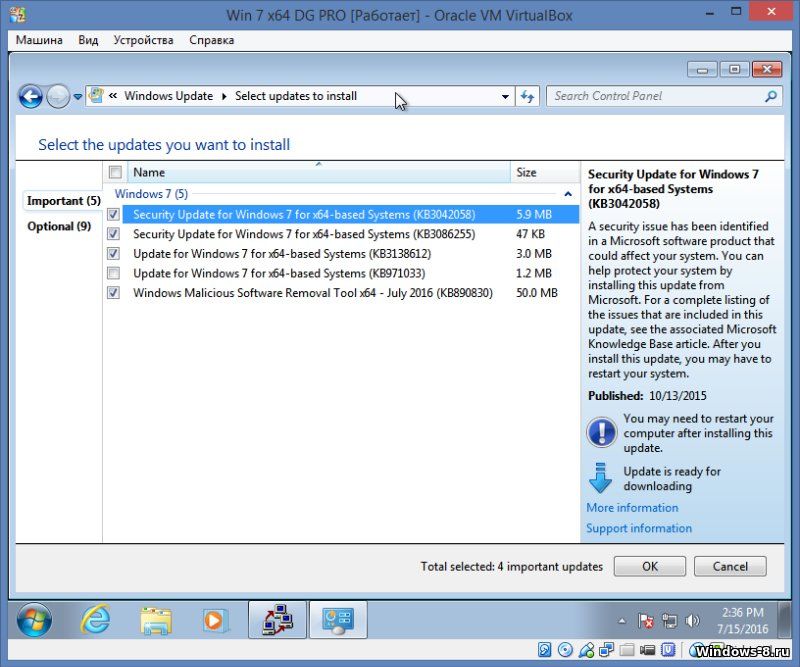The image size is (800, 667).
Task: Sort updates by the Name column header
Action: [318, 172]
